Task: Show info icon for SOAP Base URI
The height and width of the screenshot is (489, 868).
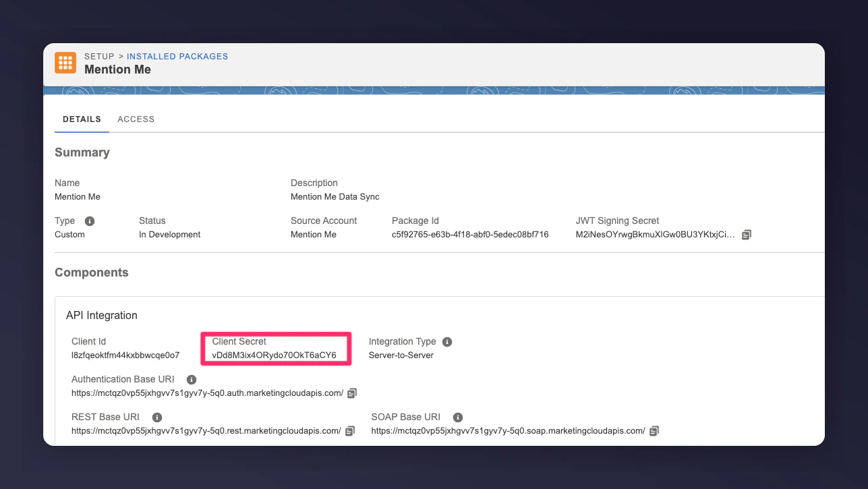Action: point(458,418)
